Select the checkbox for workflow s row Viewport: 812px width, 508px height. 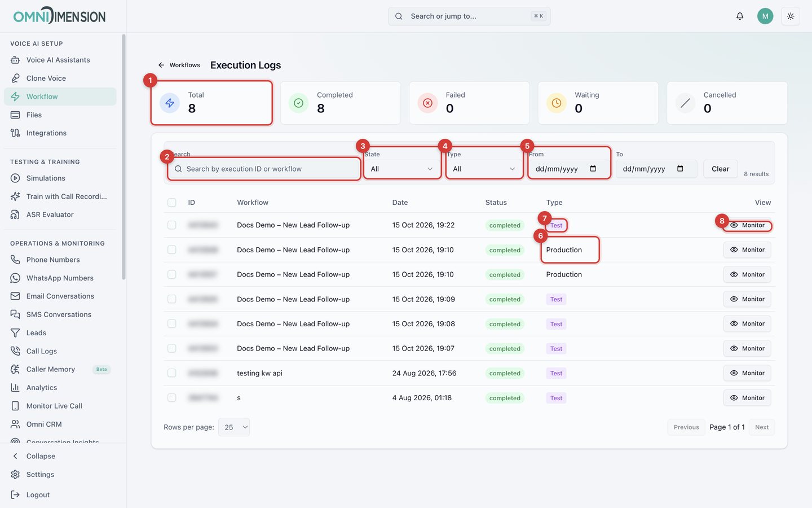[172, 398]
